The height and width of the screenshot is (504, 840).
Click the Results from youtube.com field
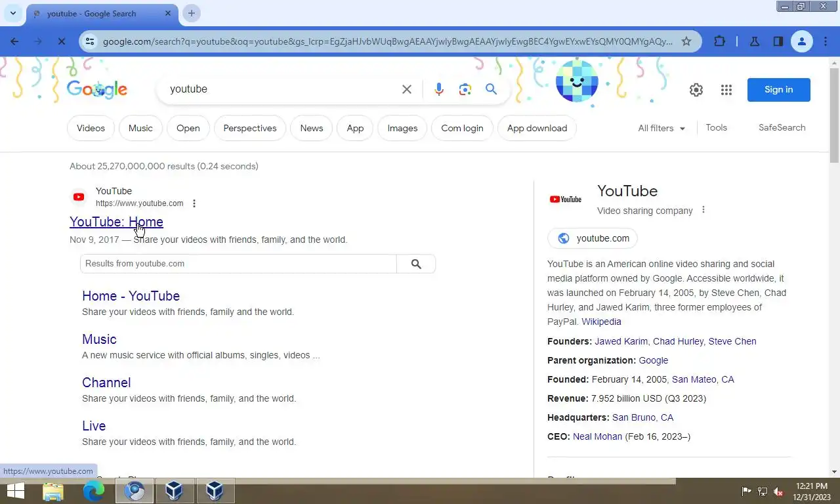(x=238, y=264)
